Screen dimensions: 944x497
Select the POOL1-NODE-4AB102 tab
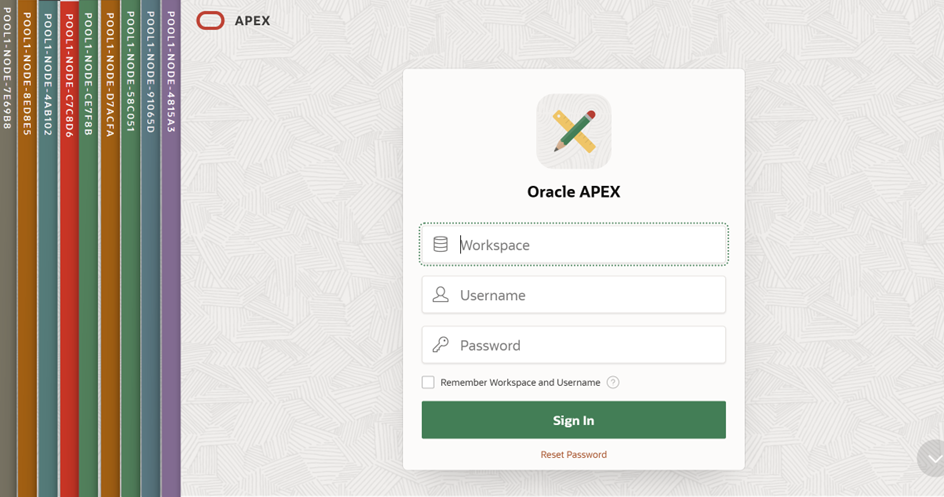[48, 248]
